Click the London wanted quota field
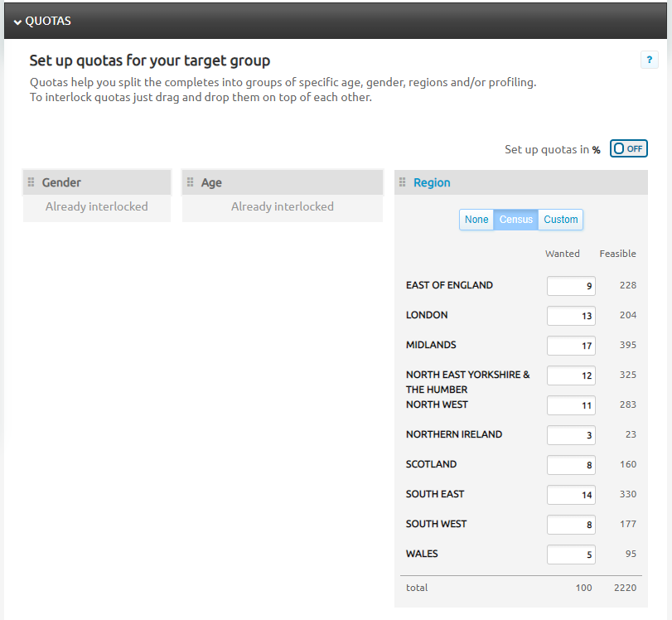This screenshot has height=620, width=672. coord(571,316)
